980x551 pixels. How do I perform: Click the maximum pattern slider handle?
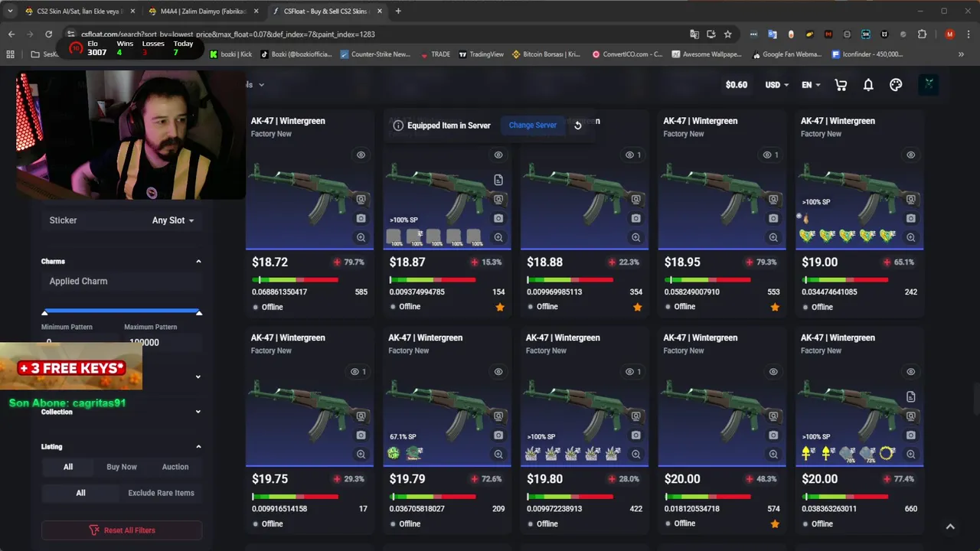click(199, 312)
